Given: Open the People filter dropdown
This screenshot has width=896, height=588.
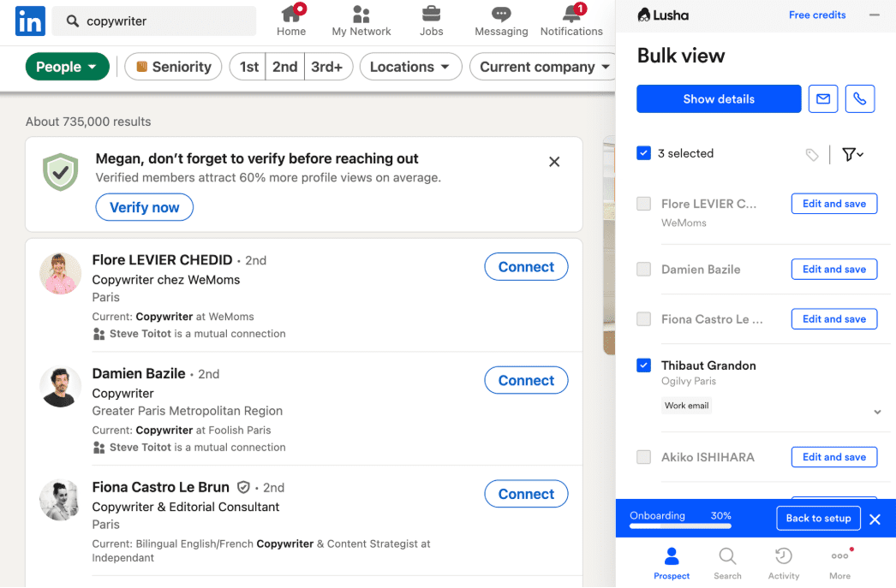Looking at the screenshot, I should tap(67, 66).
